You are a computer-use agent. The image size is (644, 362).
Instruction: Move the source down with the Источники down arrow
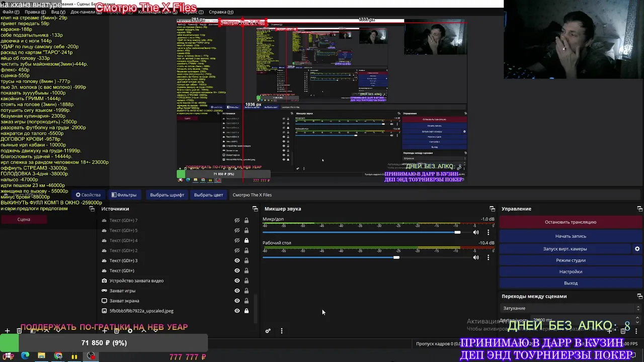click(x=155, y=331)
